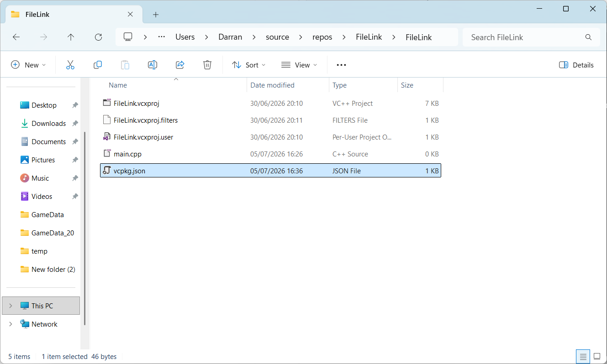Open temp folder in navigation pane
Image resolution: width=607 pixels, height=364 pixels.
point(39,251)
